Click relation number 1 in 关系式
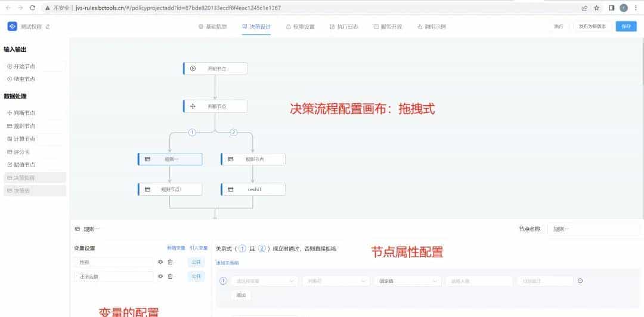 (242, 248)
